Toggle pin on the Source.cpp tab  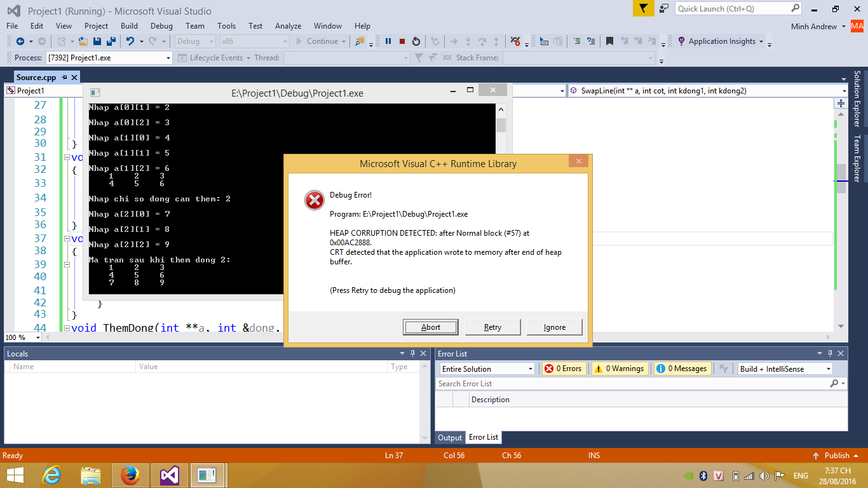click(64, 78)
